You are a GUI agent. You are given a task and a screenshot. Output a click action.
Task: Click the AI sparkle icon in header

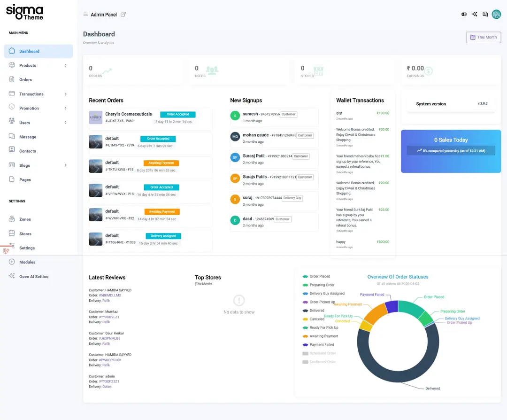pyautogui.click(x=475, y=14)
